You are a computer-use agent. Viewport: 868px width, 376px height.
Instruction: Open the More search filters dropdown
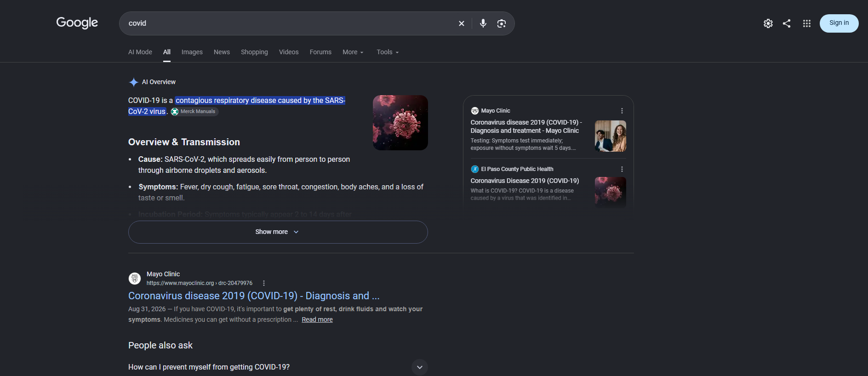353,52
